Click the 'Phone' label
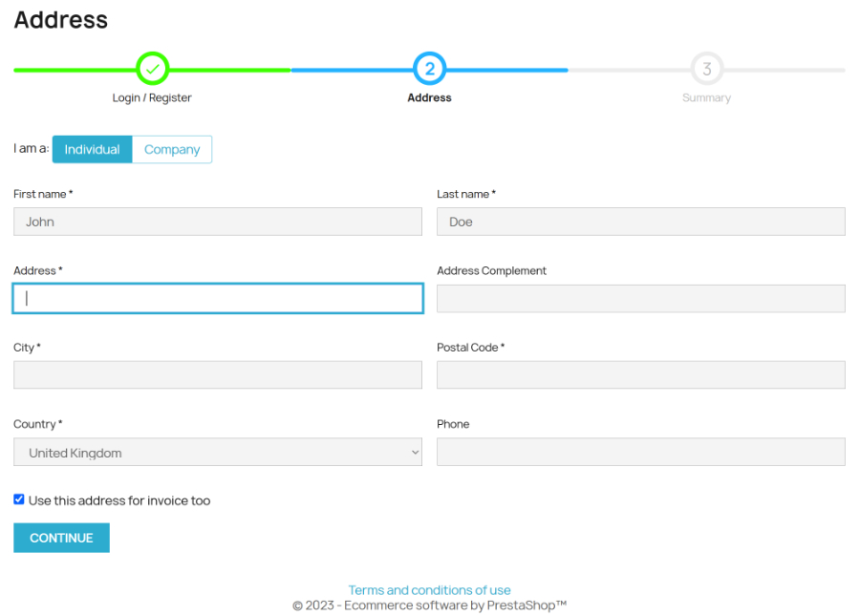The image size is (860, 616). 453,424
